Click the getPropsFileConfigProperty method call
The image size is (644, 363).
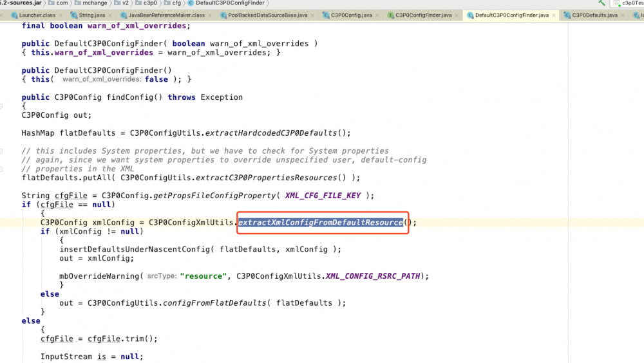(214, 196)
